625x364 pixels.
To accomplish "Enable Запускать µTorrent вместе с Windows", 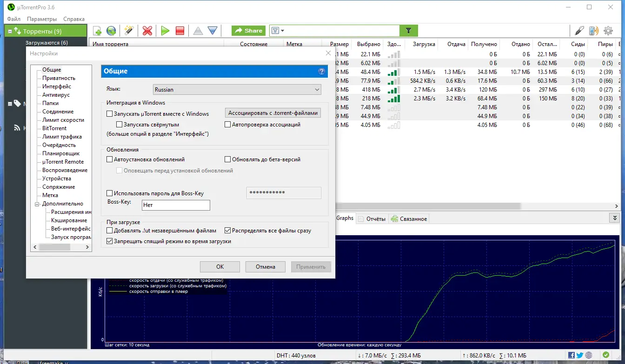I will [110, 113].
